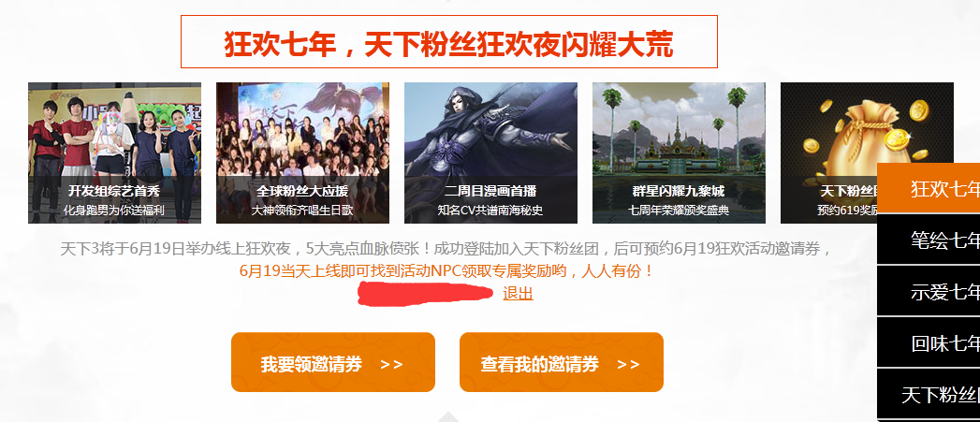Select the 笔绘七年 side menu item

tap(929, 240)
